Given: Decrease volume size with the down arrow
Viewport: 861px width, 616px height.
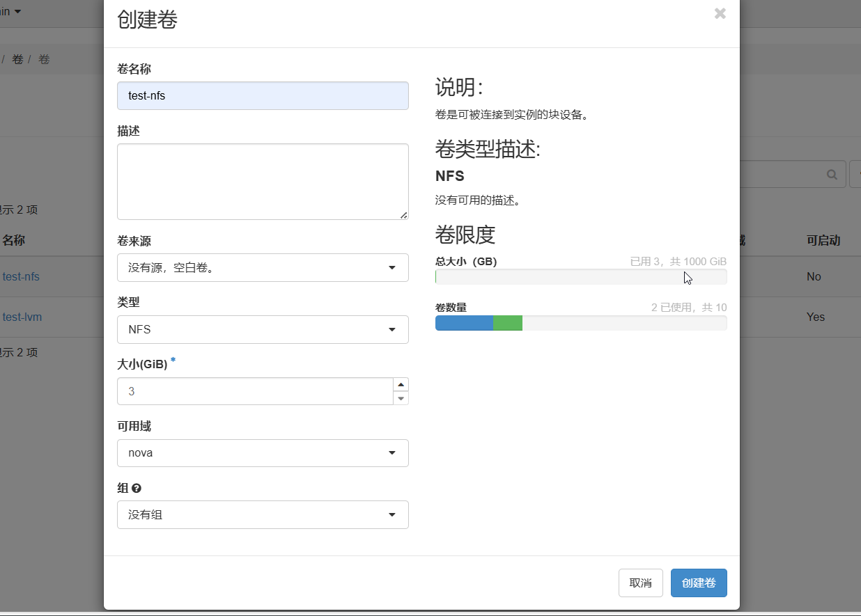Looking at the screenshot, I should pyautogui.click(x=401, y=398).
